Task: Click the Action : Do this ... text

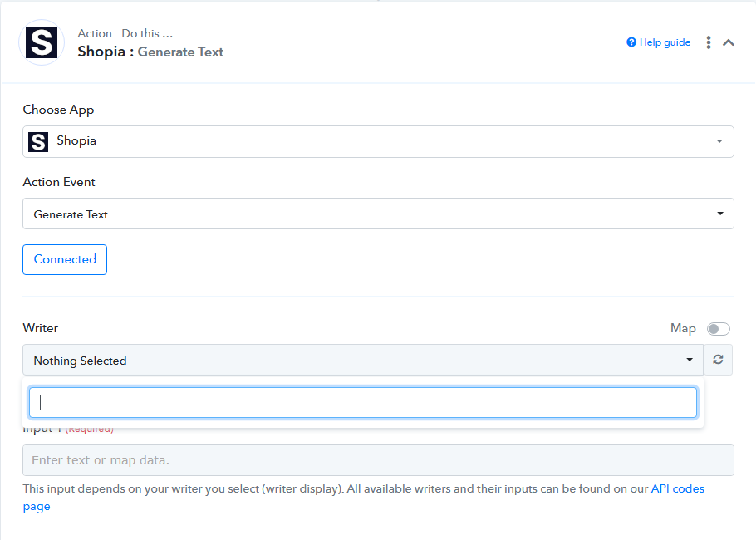Action: pos(125,33)
